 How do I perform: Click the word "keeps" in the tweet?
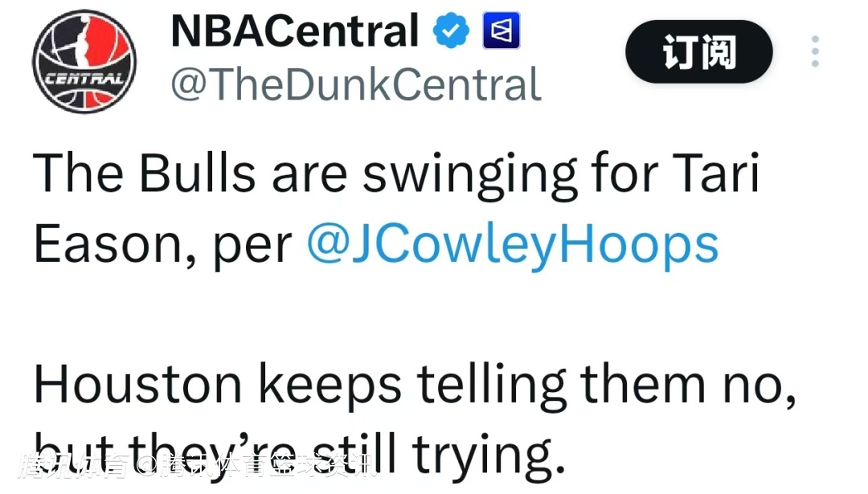330,386
